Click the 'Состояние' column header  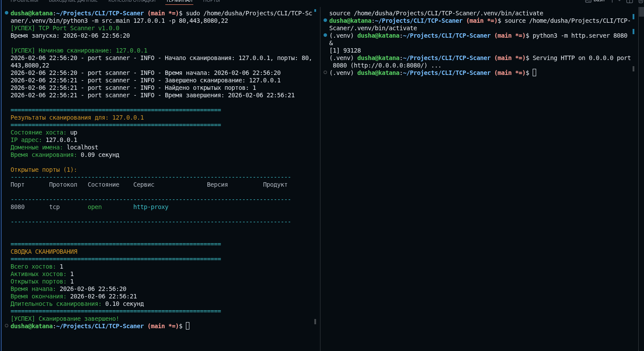tap(103, 184)
